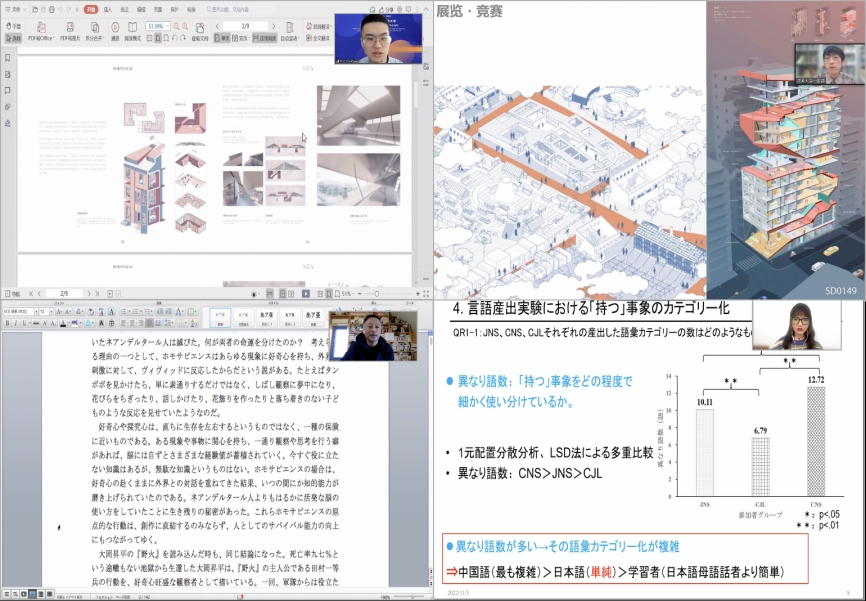
Task: Click the full text translate button
Action: (x=322, y=38)
